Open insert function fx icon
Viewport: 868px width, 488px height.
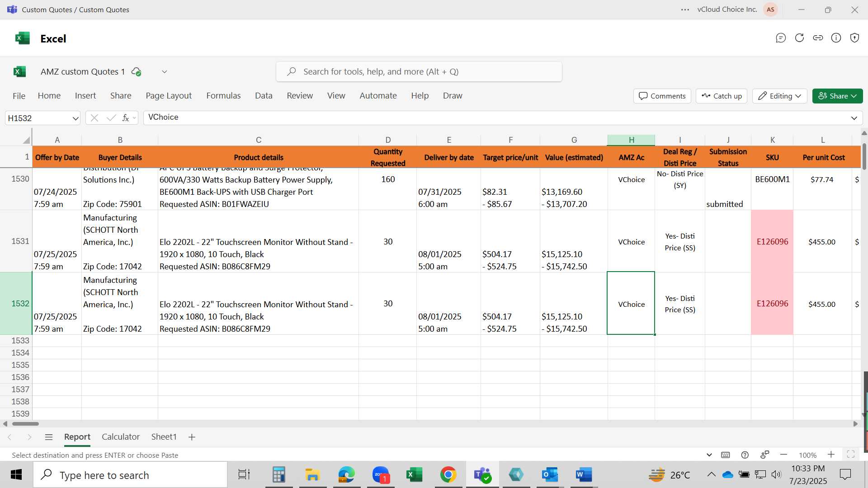(126, 118)
